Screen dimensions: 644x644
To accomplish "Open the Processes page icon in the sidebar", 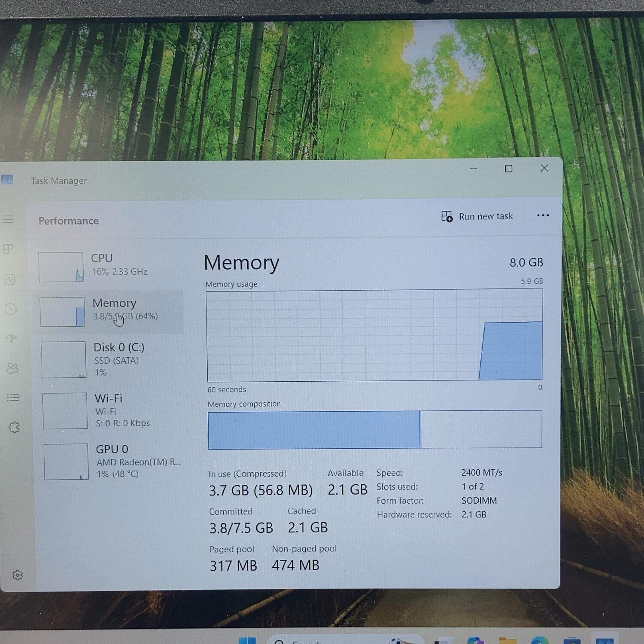I will coord(8,249).
